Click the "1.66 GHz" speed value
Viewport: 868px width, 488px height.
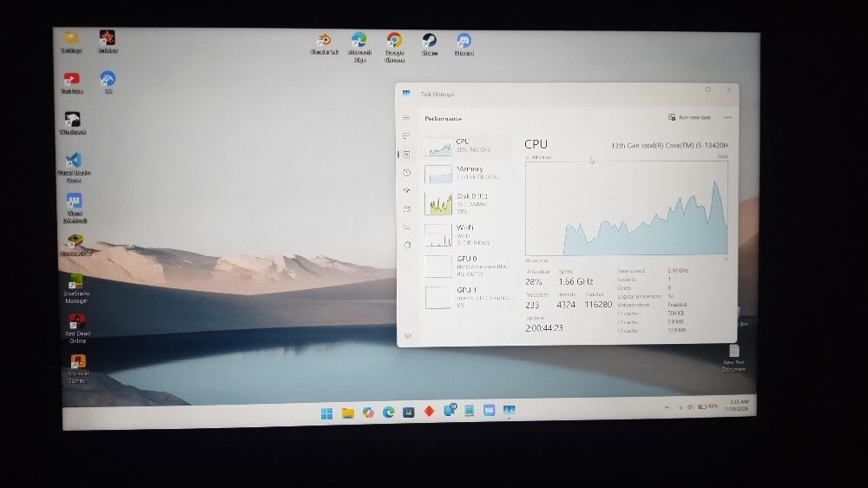[x=575, y=281]
